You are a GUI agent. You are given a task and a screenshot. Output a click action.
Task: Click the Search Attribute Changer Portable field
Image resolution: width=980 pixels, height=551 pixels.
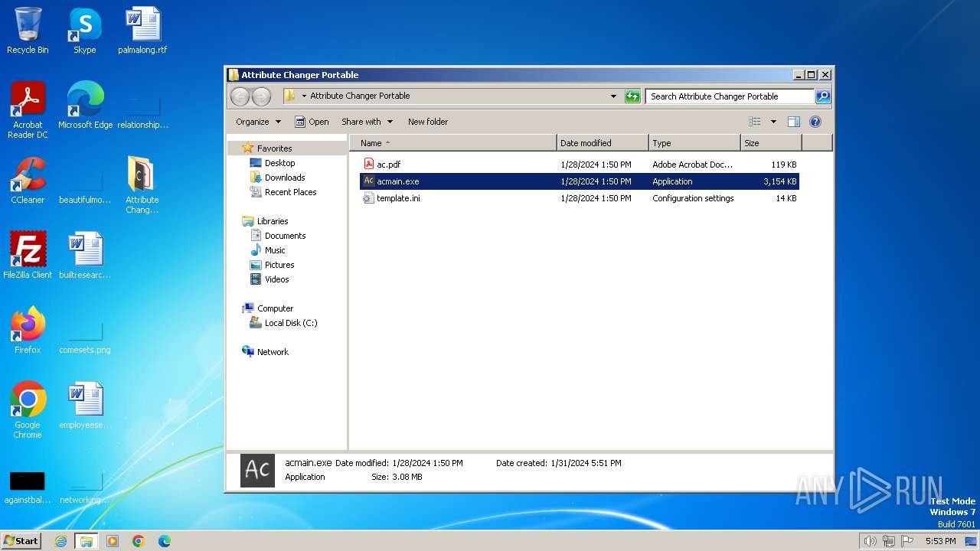click(x=730, y=96)
